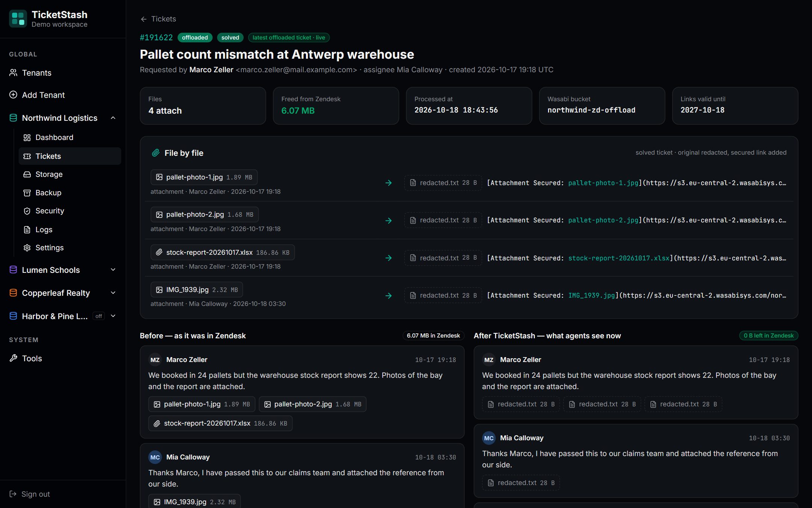Collapse the Northwind Logistics tenant
The image size is (812, 508).
coord(113,118)
